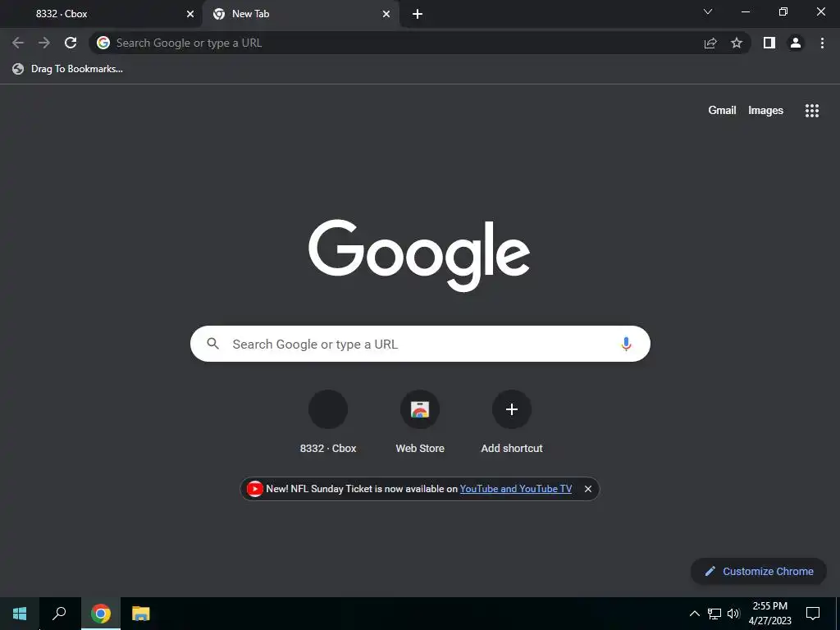Toggle the side panel icon
The height and width of the screenshot is (630, 840).
coord(769,43)
